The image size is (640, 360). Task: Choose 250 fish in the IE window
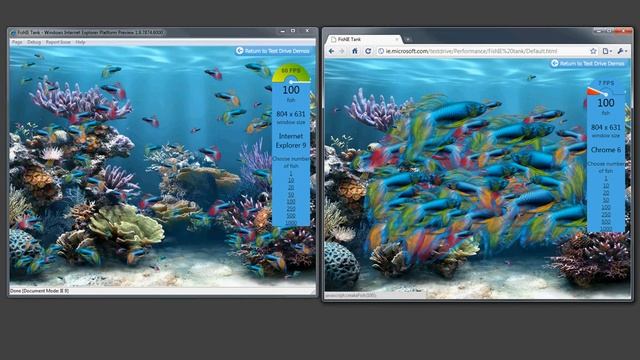pyautogui.click(x=291, y=209)
